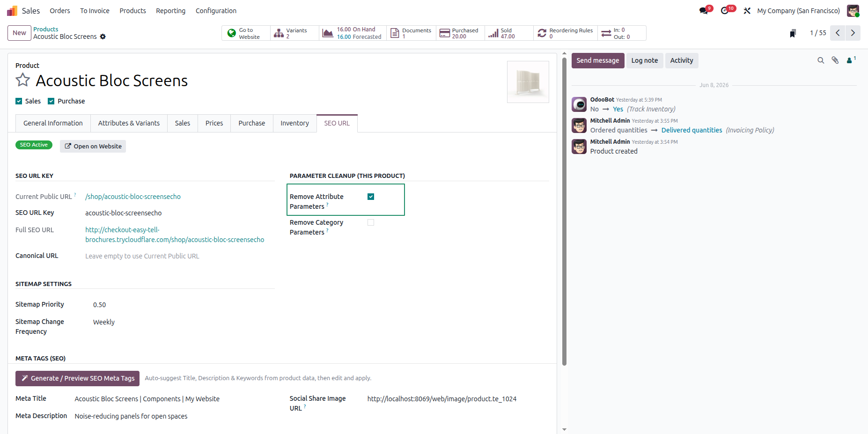Screen dimensions: 868x434
Task: Uncheck Remove Attribute Parameters
Action: 371,197
